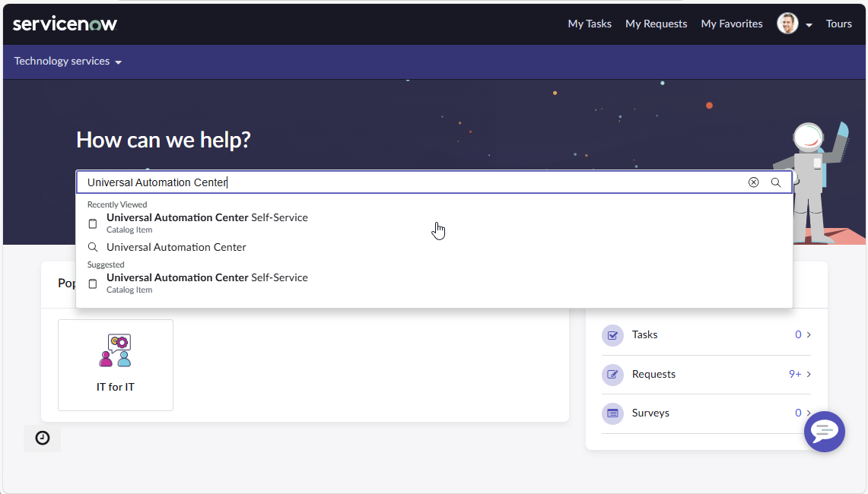Click the clock history icon
This screenshot has height=494, width=868.
click(43, 438)
